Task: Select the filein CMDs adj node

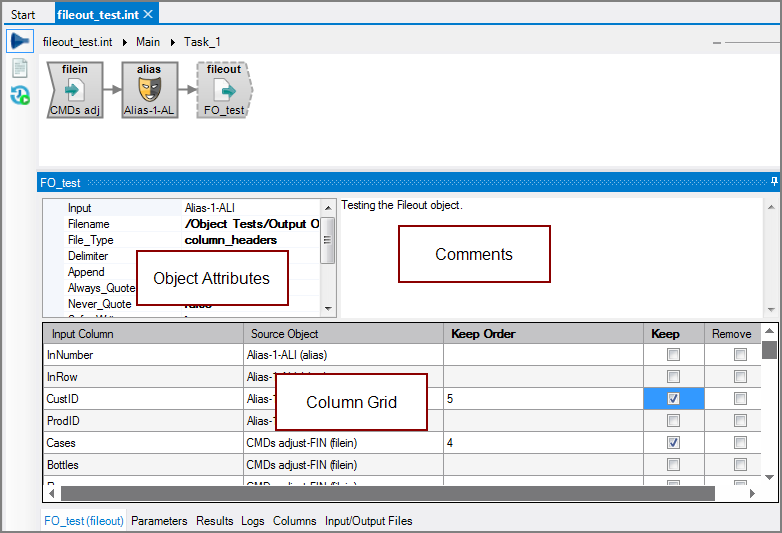Action: point(75,90)
